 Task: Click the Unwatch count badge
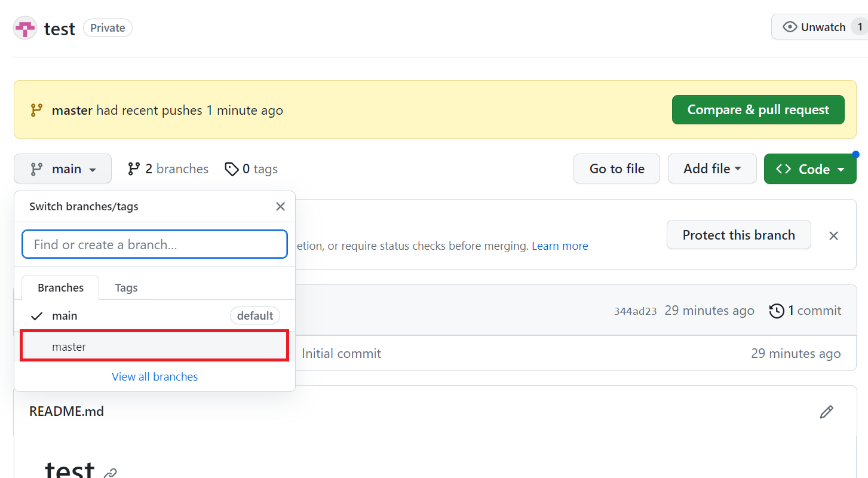tap(860, 27)
